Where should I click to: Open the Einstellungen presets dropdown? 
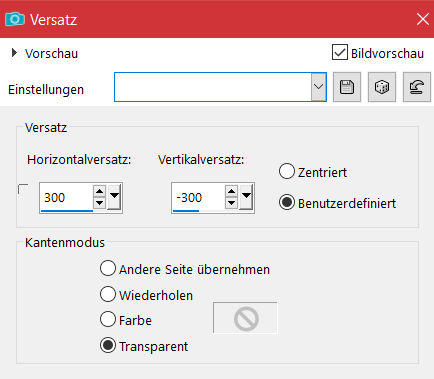point(319,87)
